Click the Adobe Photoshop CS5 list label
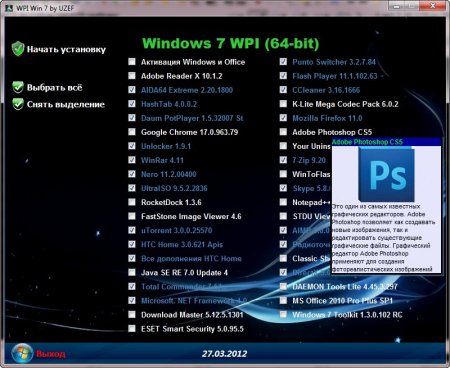450x368 pixels. pyautogui.click(x=332, y=132)
